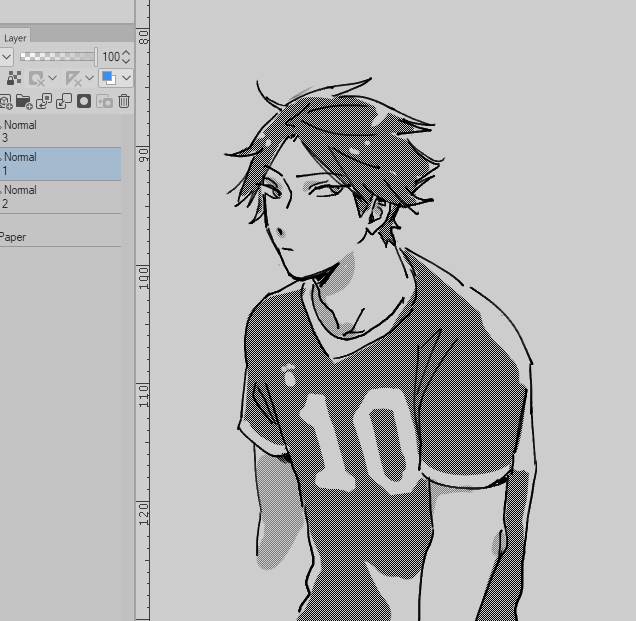
Task: Decrease layer opacity with the down arrow
Action: coord(126,60)
